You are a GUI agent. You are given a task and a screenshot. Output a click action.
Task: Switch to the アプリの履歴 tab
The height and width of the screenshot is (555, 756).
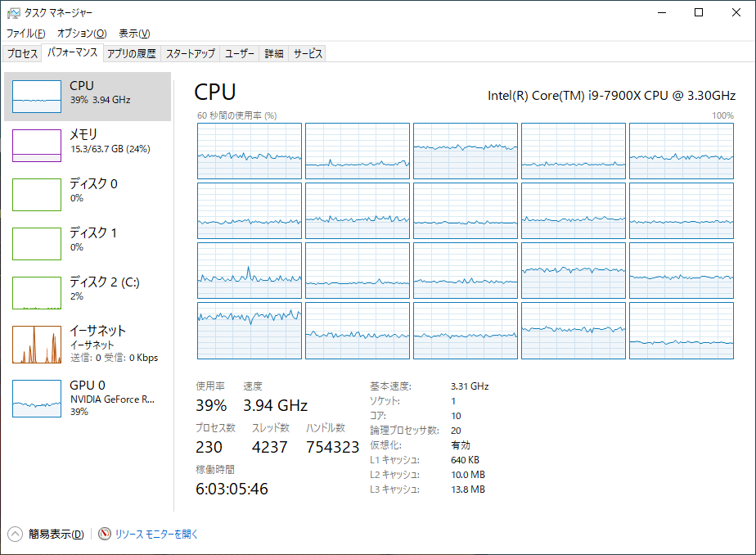tap(131, 54)
